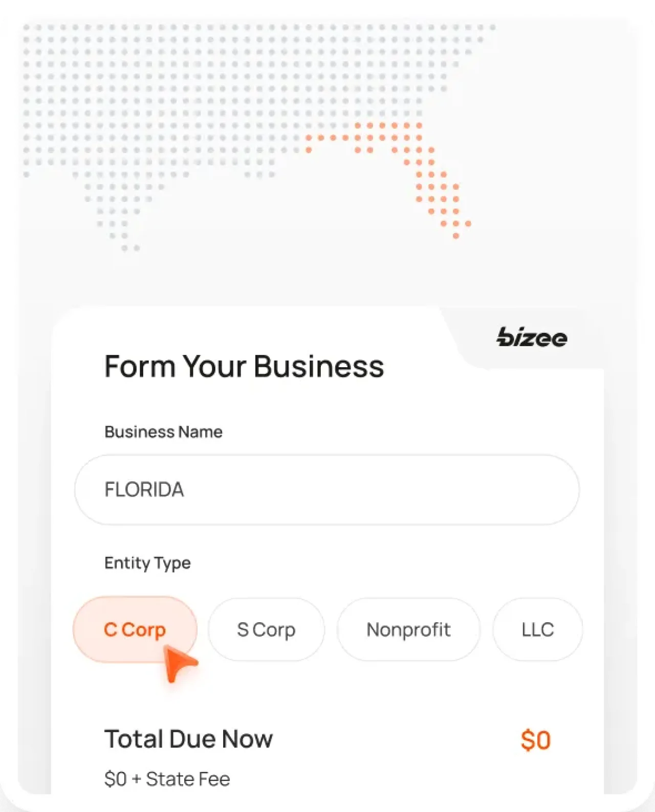Click the orange $0 price amount
655x812 pixels.
point(536,739)
